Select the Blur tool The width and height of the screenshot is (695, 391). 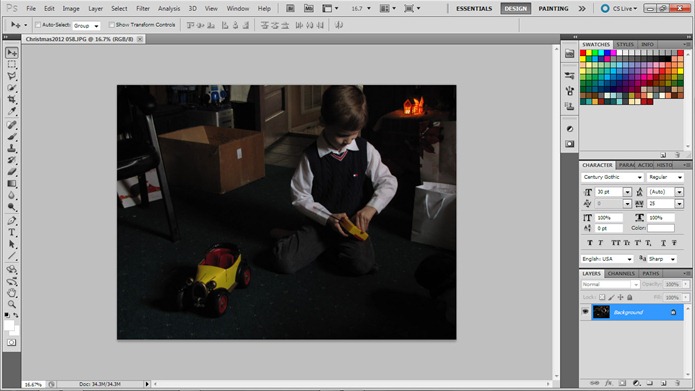point(12,195)
